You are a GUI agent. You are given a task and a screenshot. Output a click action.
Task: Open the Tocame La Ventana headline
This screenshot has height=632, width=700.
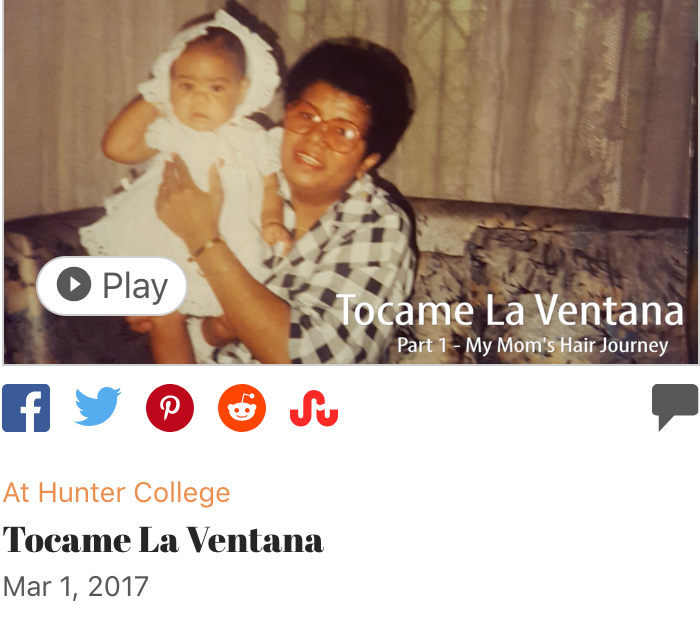[163, 540]
